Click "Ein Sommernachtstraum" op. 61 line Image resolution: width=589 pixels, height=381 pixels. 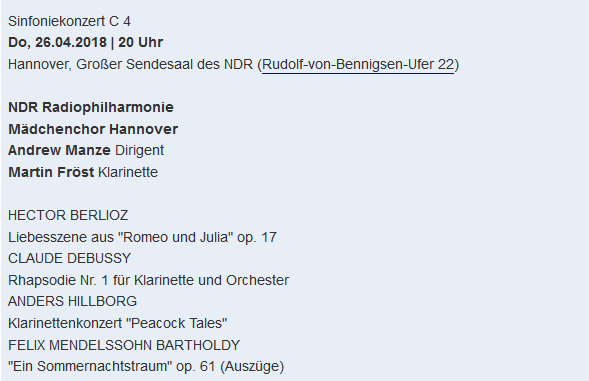pyautogui.click(x=146, y=366)
